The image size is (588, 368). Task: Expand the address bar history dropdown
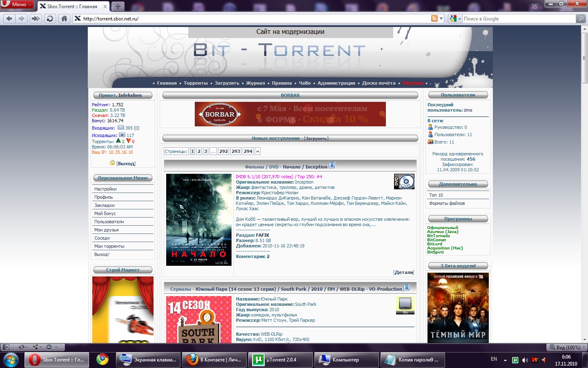[x=441, y=18]
